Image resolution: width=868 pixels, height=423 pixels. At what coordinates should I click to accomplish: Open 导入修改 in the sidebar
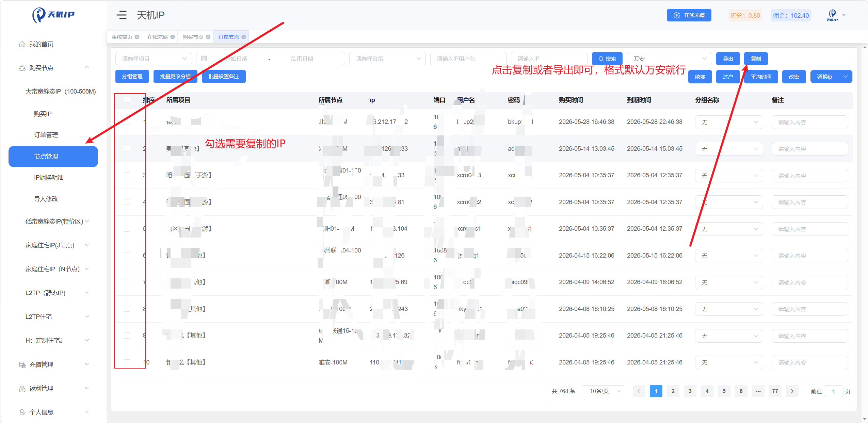click(x=46, y=199)
